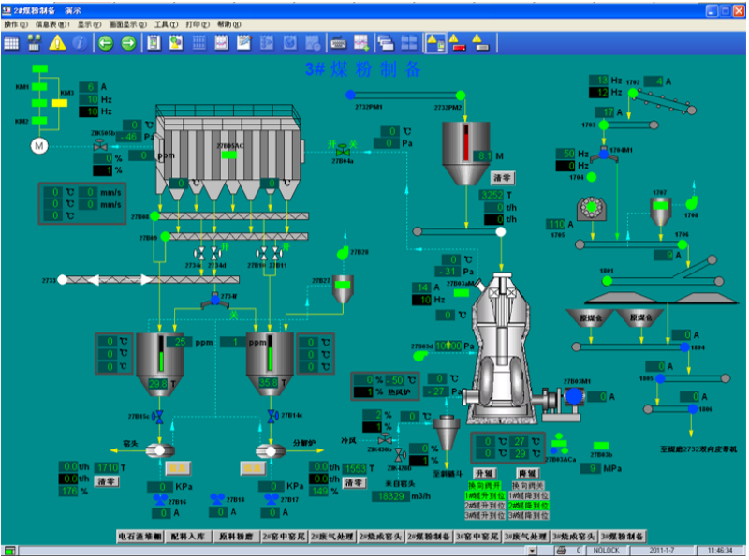Open the 信息表 menu
This screenshot has height=560, width=749.
52,24
